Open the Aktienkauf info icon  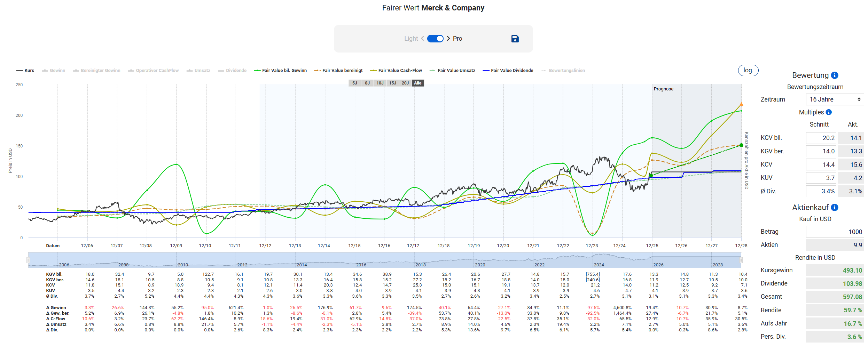coord(835,208)
